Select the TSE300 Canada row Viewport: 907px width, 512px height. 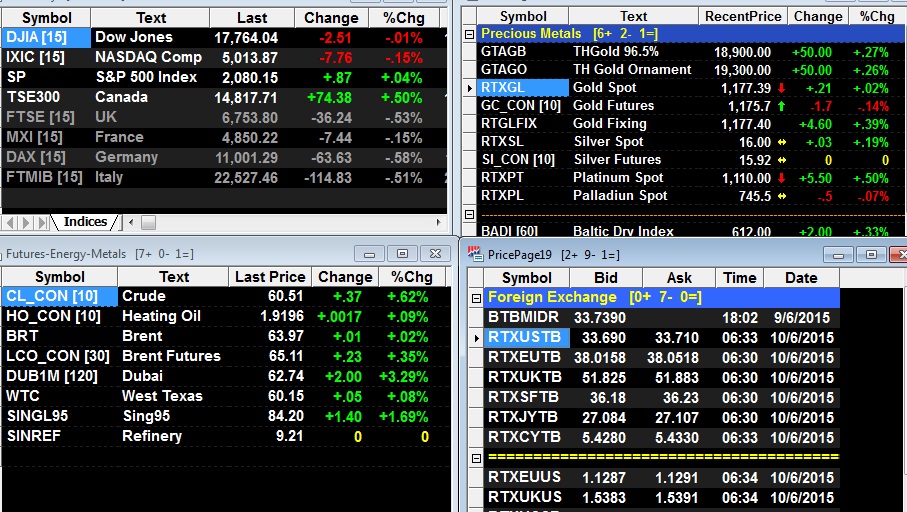(x=224, y=97)
